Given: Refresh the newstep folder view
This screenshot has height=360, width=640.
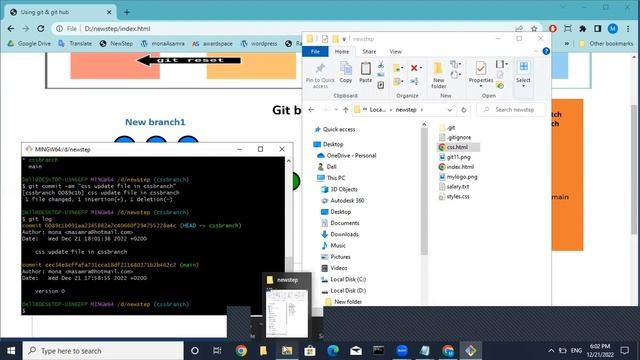Looking at the screenshot, I should click(x=463, y=110).
